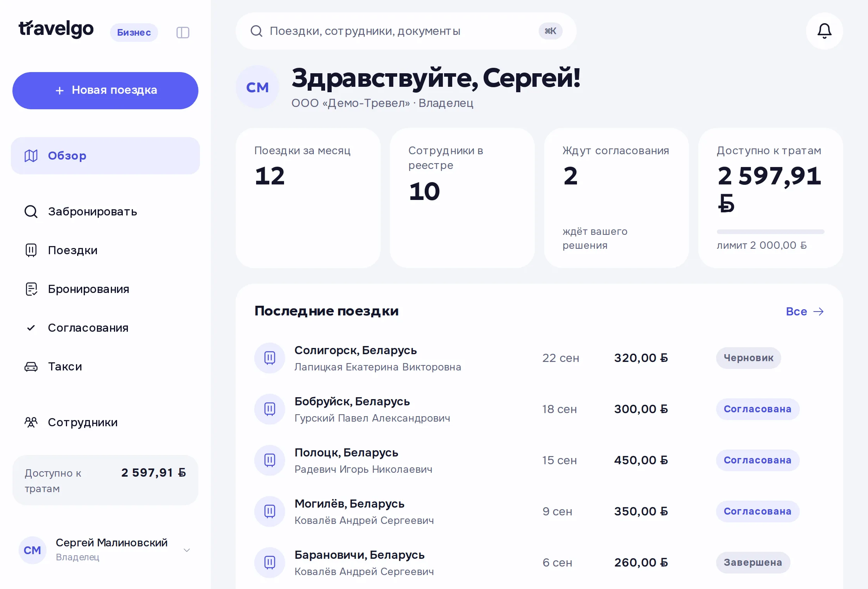This screenshot has width=868, height=589.
Task: Click the map icon next to Обзор
Action: coord(31,156)
